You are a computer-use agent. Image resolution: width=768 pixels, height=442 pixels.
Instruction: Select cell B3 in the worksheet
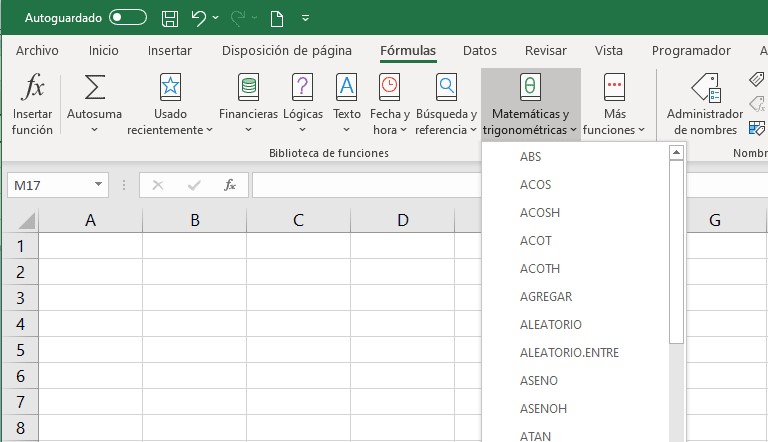194,298
